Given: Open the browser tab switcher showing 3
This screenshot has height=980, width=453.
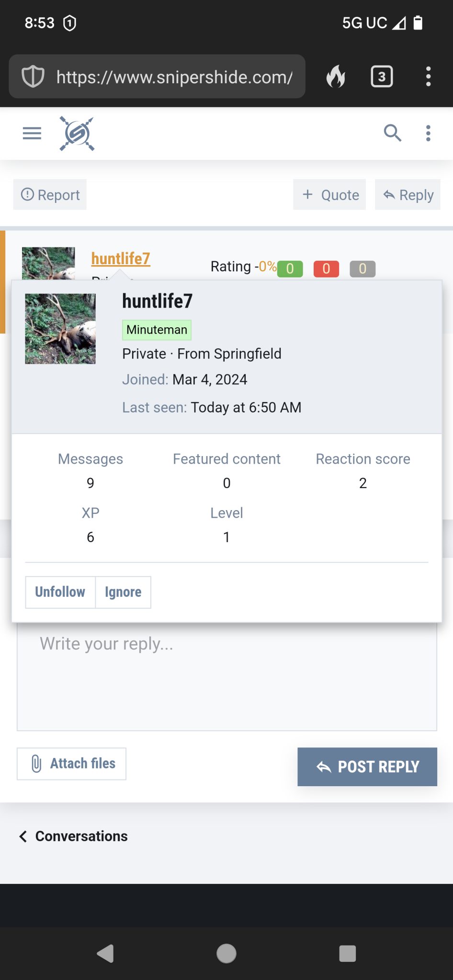Looking at the screenshot, I should [382, 77].
